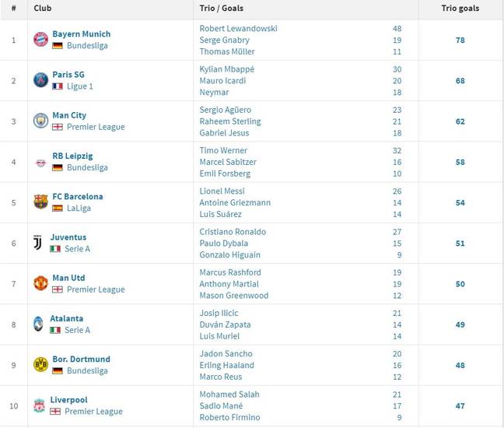The image size is (504, 428).
Task: Click the Atalanta club crest
Action: (38, 325)
